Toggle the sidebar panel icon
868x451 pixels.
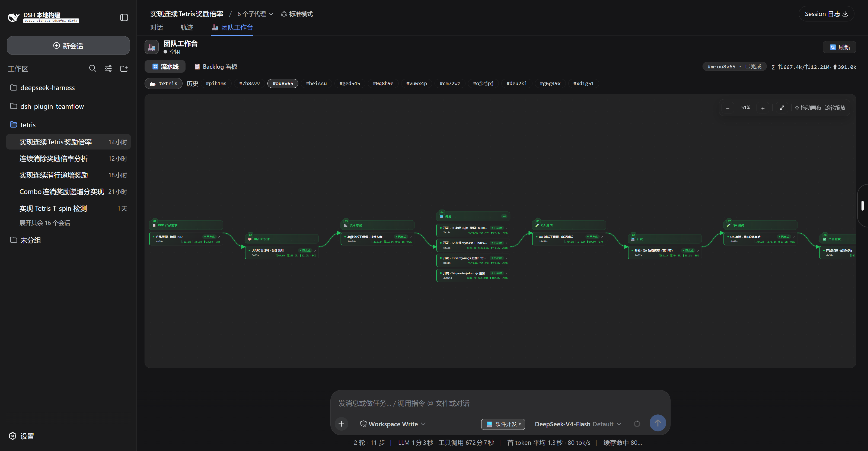point(124,17)
